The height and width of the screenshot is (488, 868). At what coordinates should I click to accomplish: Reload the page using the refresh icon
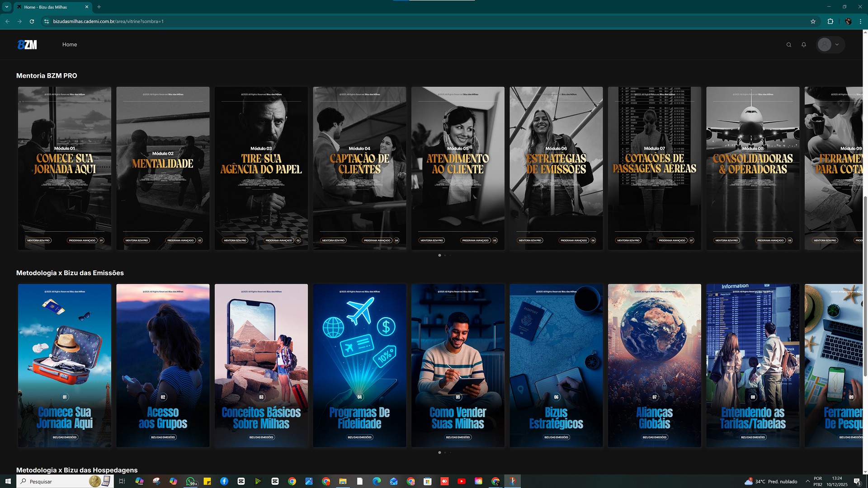point(32,21)
